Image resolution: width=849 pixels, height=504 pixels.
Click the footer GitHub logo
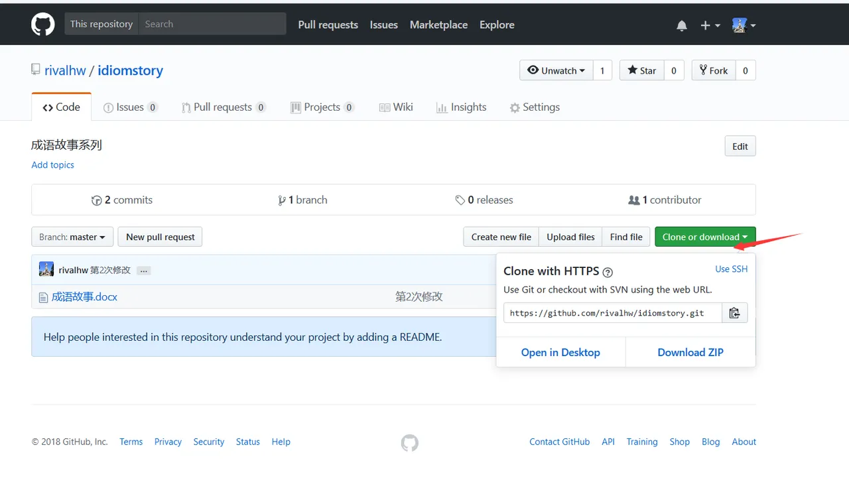410,442
